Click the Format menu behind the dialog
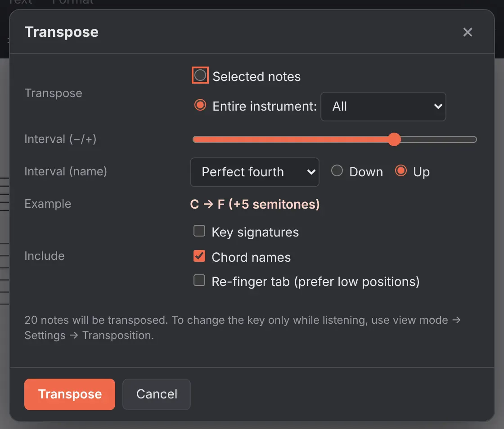The height and width of the screenshot is (429, 504). [72, 2]
